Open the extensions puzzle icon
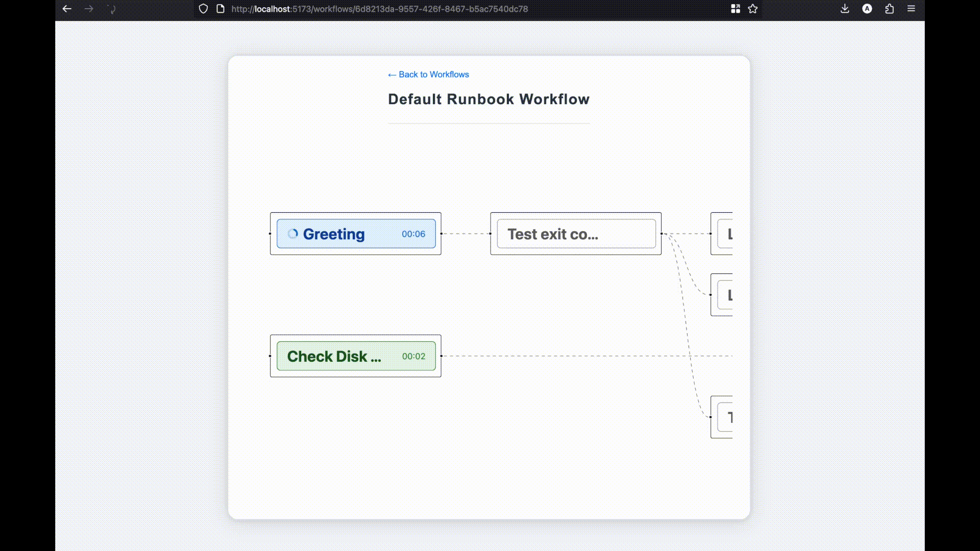The height and width of the screenshot is (551, 980). pos(890,9)
